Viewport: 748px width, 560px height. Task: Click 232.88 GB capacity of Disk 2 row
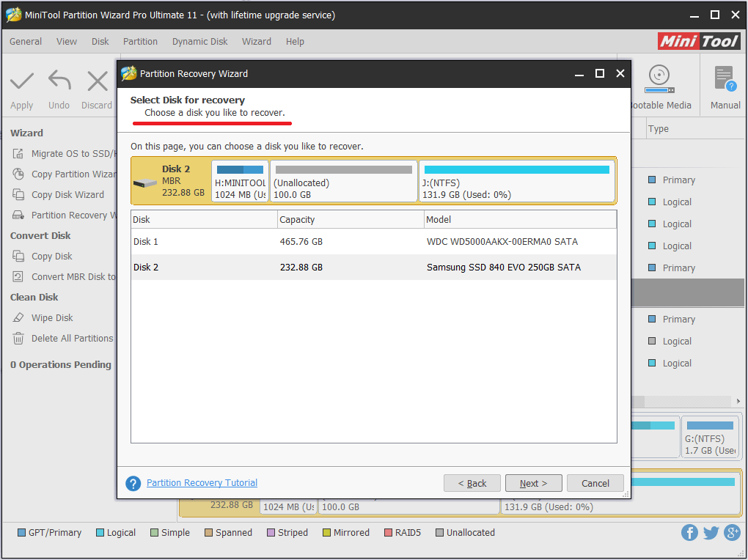301,267
